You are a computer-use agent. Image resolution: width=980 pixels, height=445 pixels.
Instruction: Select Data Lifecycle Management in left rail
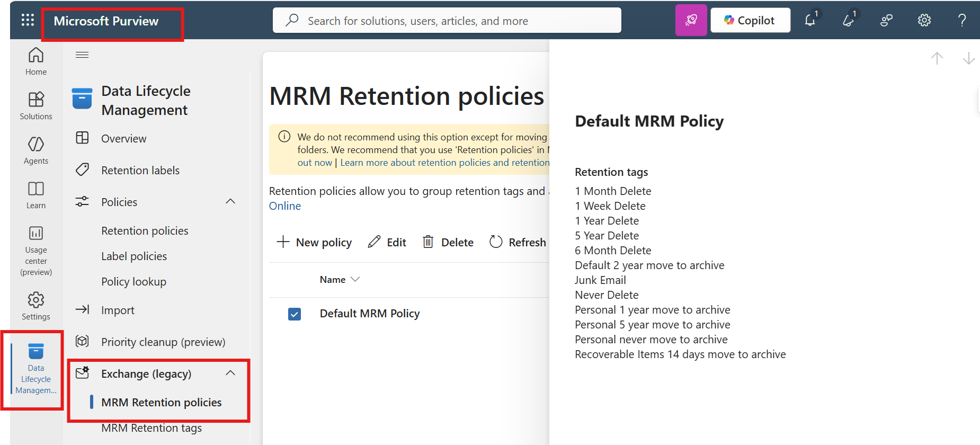click(x=36, y=369)
